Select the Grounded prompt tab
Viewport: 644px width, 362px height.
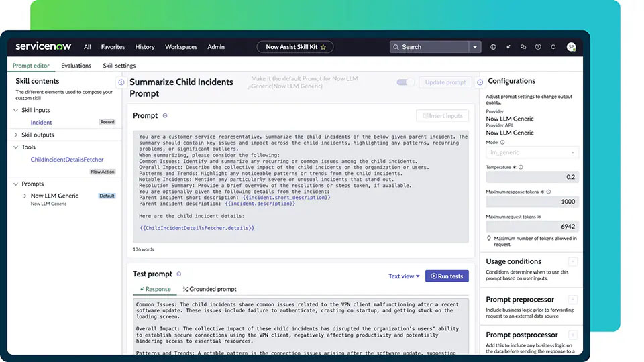[x=209, y=289]
